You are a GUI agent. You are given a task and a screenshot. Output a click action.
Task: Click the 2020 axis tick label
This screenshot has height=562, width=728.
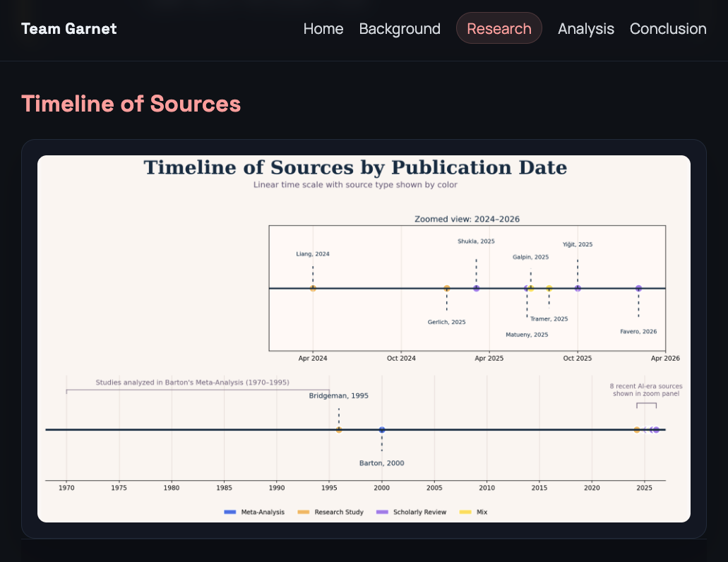tap(592, 488)
